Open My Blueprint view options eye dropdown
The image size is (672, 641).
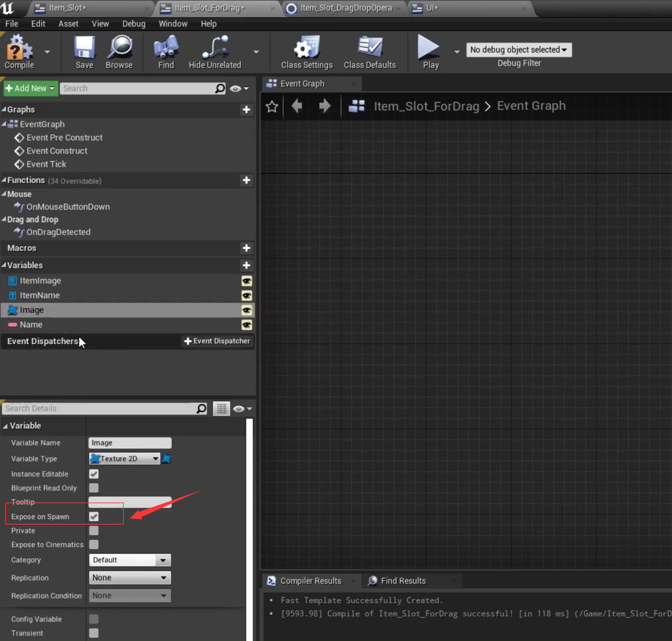point(240,89)
